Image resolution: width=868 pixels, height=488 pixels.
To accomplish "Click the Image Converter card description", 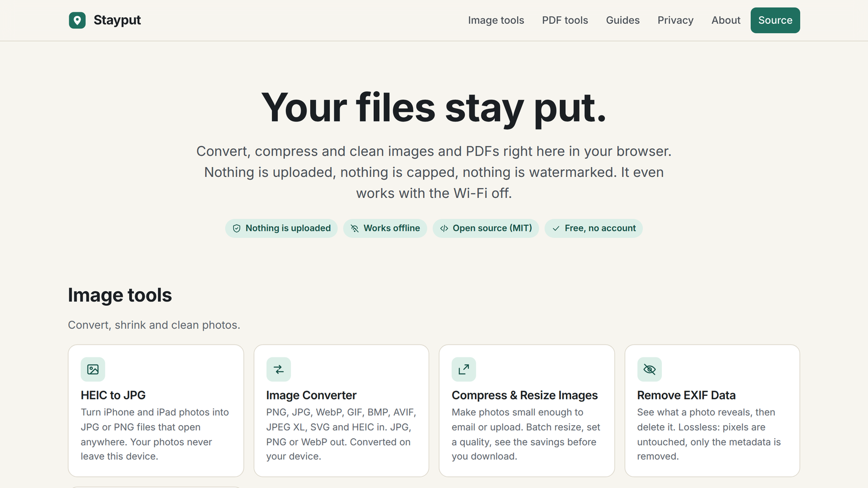I will (341, 434).
